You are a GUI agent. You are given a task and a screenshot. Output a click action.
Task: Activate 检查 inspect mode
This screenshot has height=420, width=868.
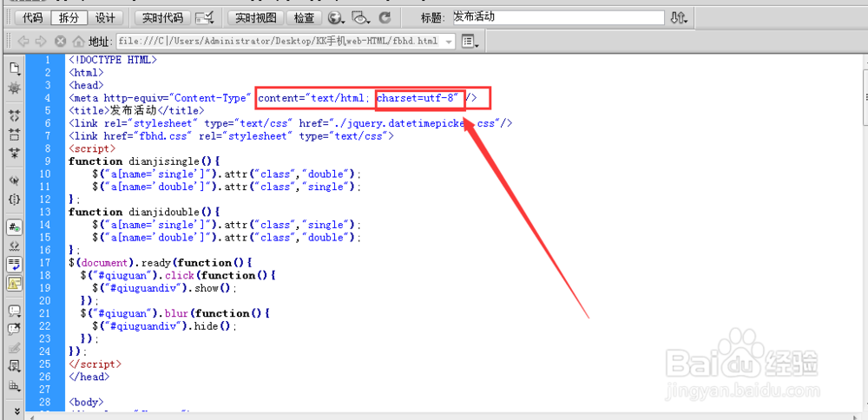[x=304, y=18]
